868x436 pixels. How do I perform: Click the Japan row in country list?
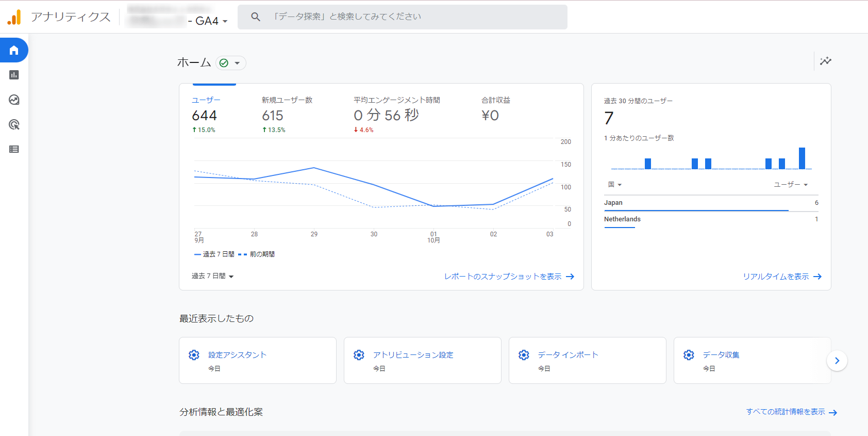[711, 203]
